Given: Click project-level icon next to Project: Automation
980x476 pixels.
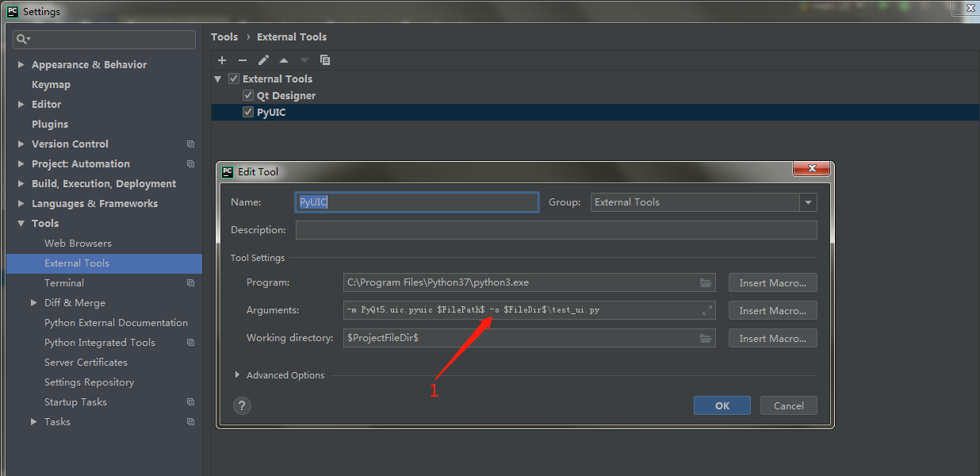Looking at the screenshot, I should click(x=190, y=164).
